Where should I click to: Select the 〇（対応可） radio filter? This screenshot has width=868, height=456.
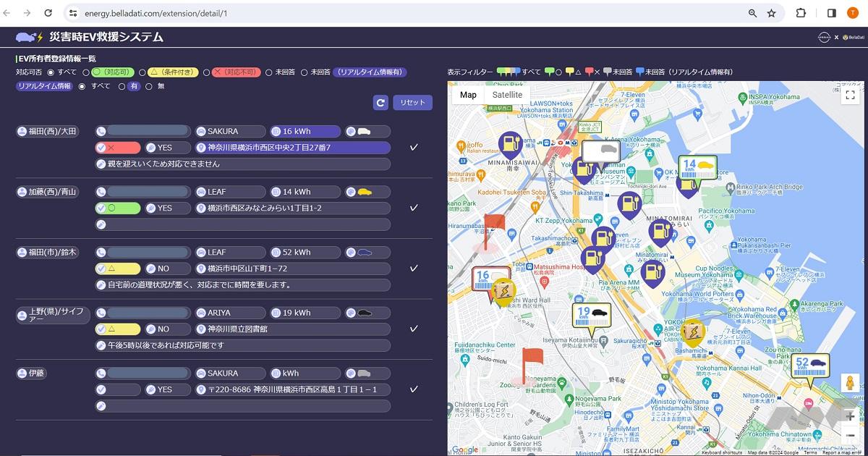[86, 72]
